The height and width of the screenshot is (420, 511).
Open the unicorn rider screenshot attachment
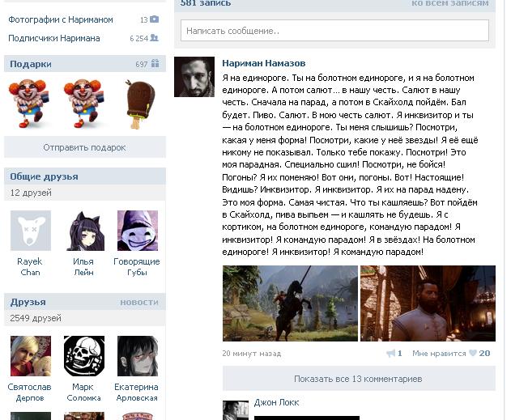point(290,303)
